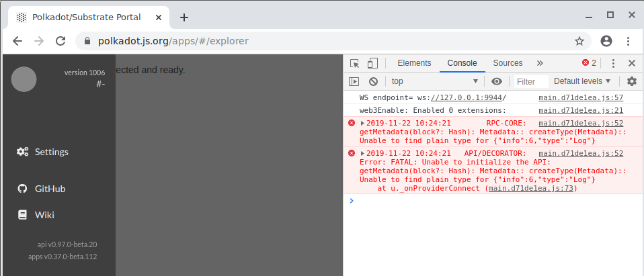Click the red error count badge
The width and height of the screenshot is (644, 276).
tap(589, 62)
